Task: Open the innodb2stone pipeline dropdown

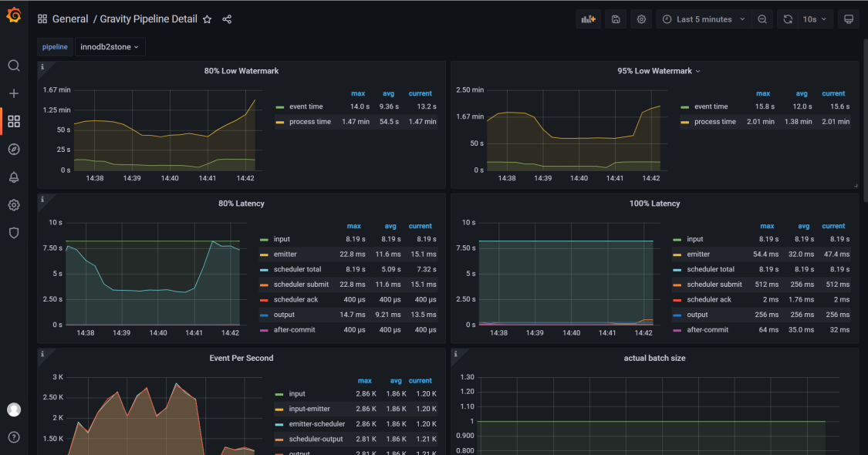Action: [110, 47]
